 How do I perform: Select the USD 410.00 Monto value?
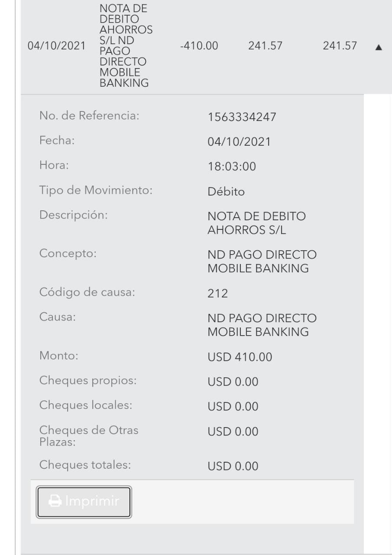click(x=240, y=357)
